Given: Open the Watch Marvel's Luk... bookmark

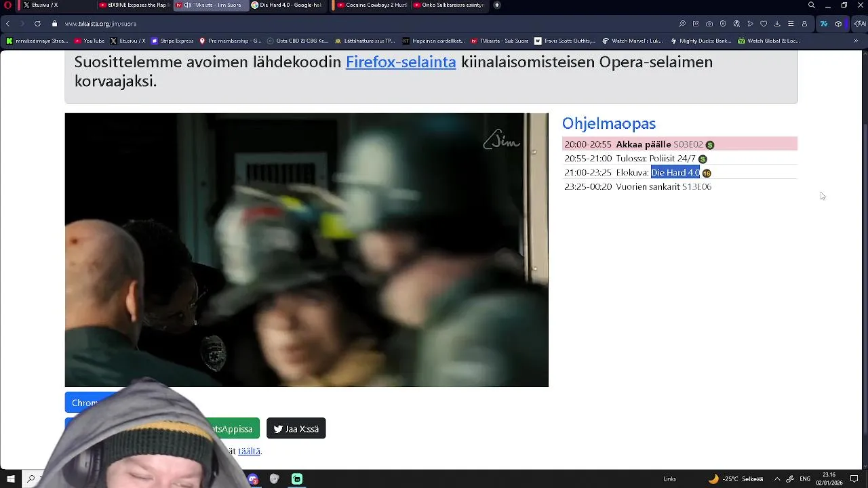Looking at the screenshot, I should [x=633, y=41].
